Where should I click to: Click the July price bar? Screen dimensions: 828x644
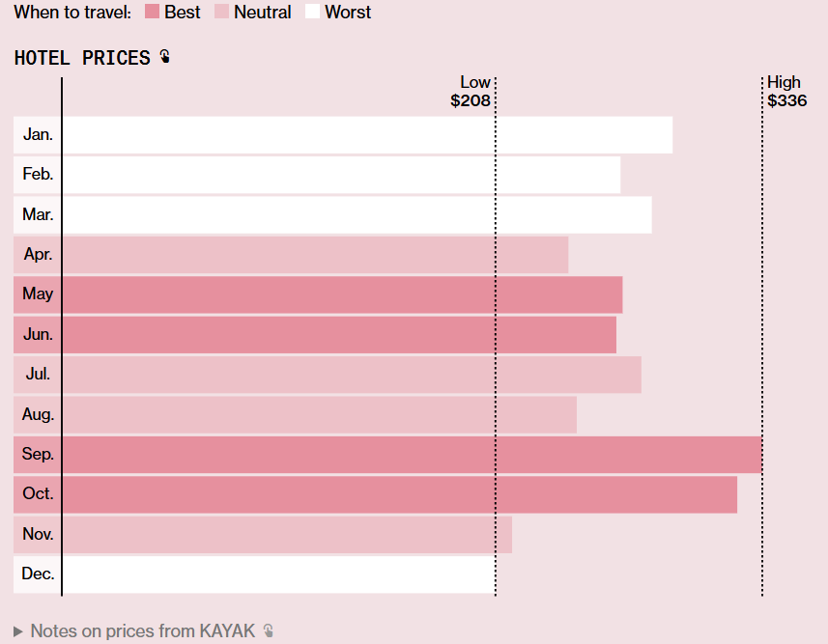[352, 375]
